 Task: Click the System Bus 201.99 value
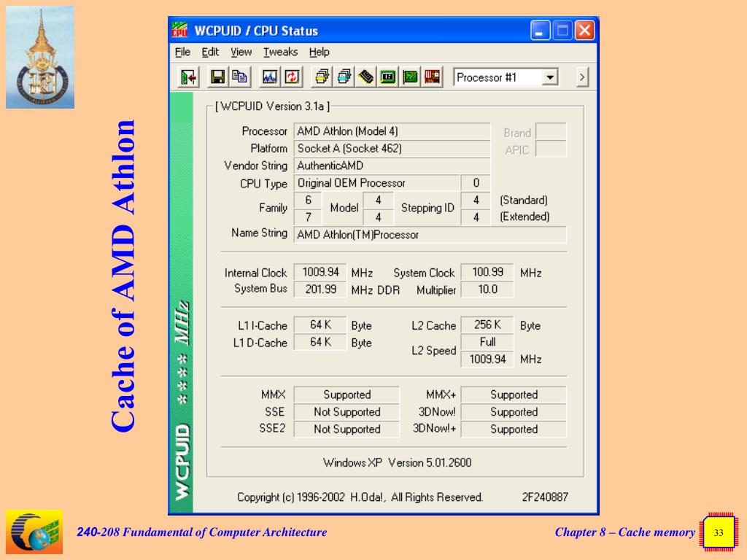click(x=320, y=289)
